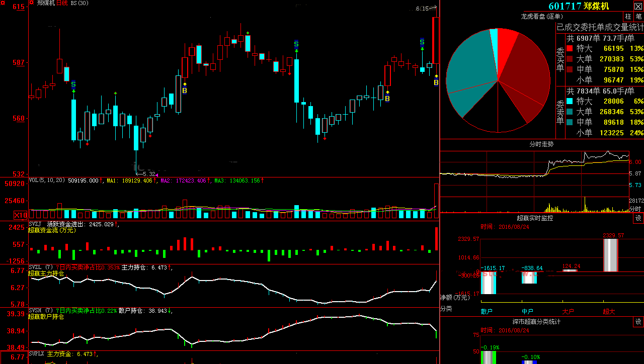Click the buy 大单 value 270383
This screenshot has width=644, height=364.
[611, 59]
